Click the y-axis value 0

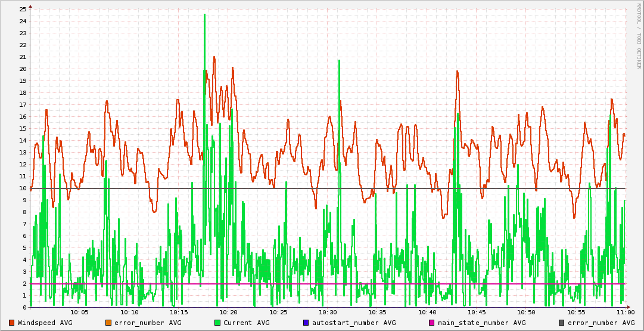click(x=24, y=307)
